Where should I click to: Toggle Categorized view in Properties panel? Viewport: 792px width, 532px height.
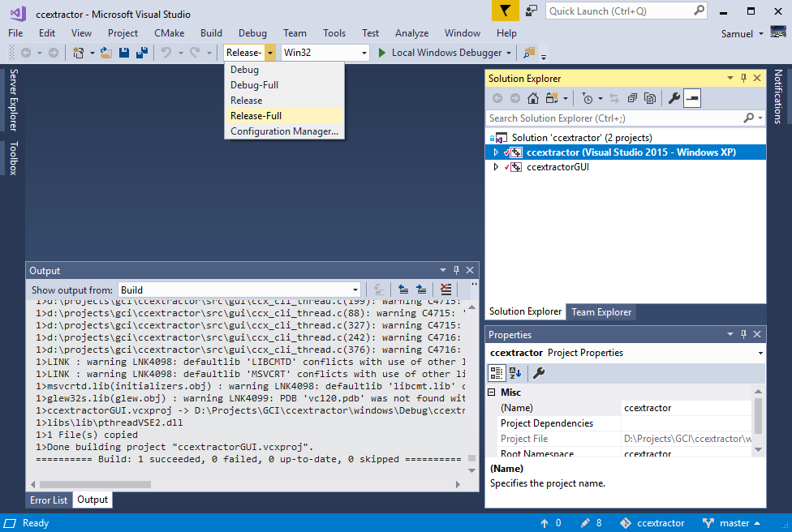pos(497,373)
